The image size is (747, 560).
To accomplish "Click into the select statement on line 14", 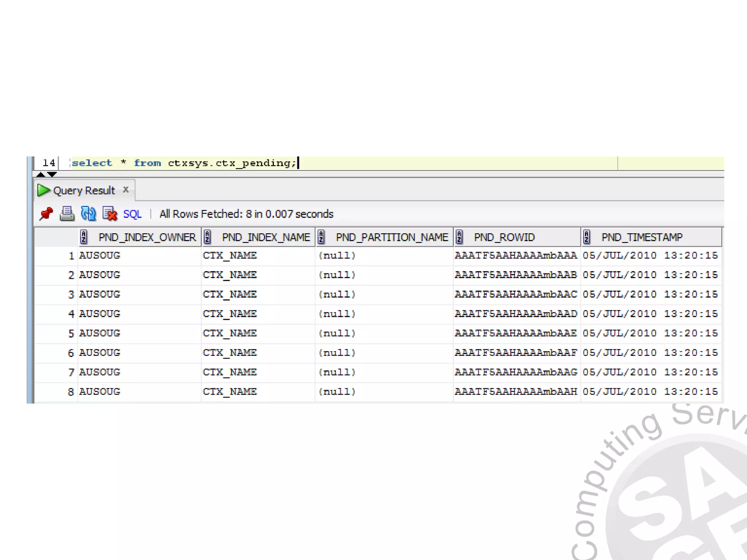I will coord(182,163).
